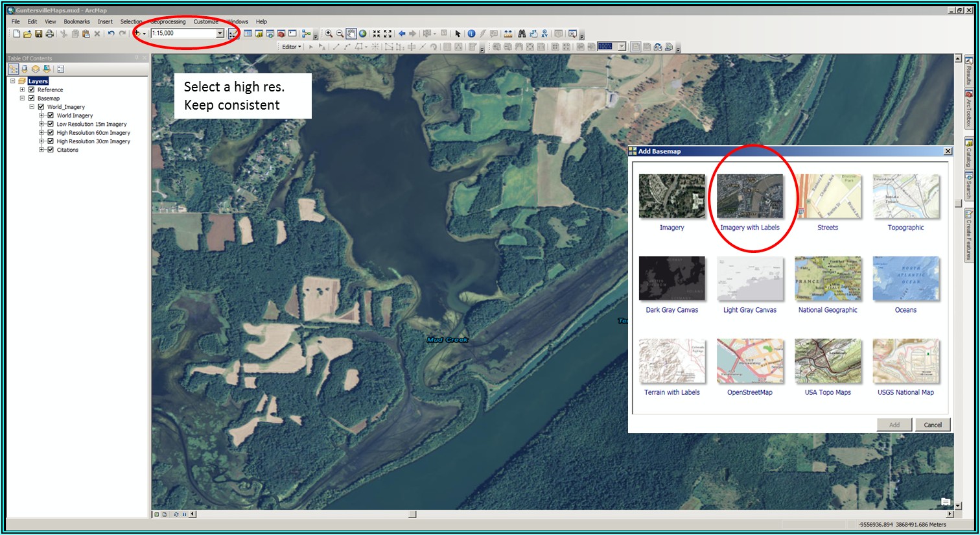This screenshot has width=980, height=535.
Task: Uncheck the Reference layer checkbox
Action: click(x=31, y=89)
